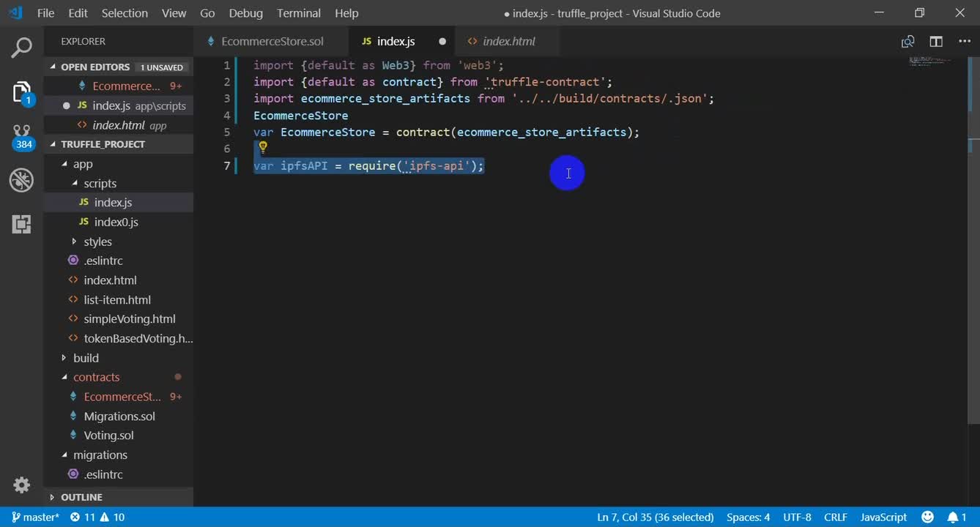Open .eslintrc under the app folder
The image size is (980, 527).
pos(117,261)
